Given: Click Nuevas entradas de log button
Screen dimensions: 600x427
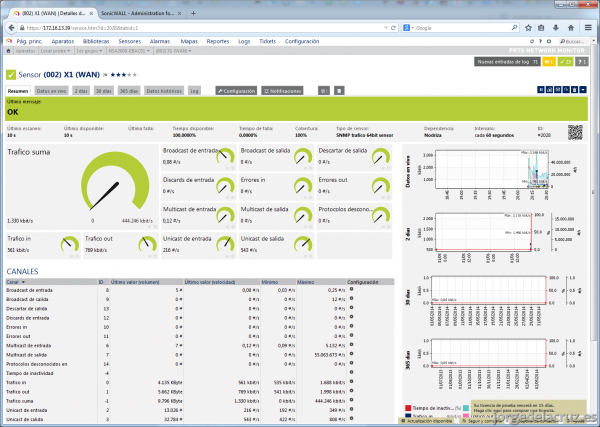Looking at the screenshot, I should [507, 62].
